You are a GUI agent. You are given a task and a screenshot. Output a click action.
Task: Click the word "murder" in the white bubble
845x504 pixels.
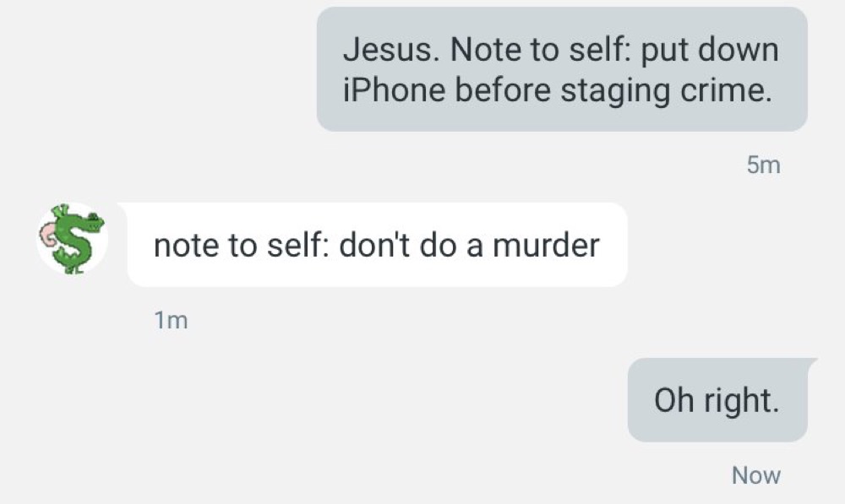(546, 245)
